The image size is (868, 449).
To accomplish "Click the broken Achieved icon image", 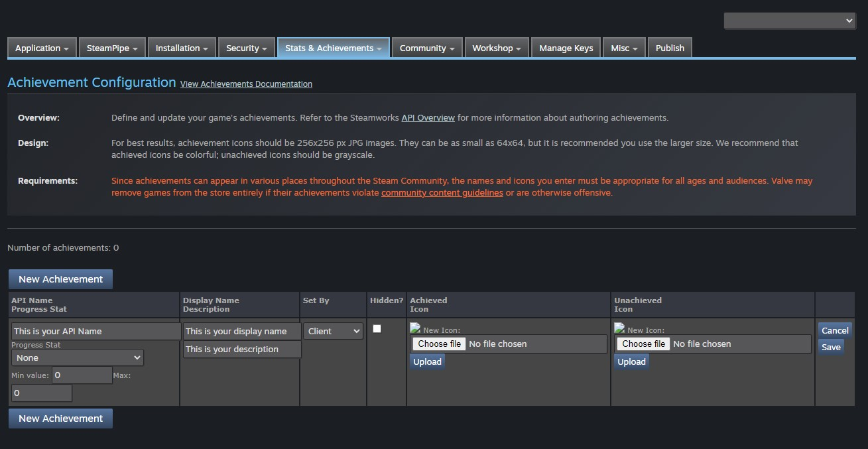I will [x=415, y=328].
